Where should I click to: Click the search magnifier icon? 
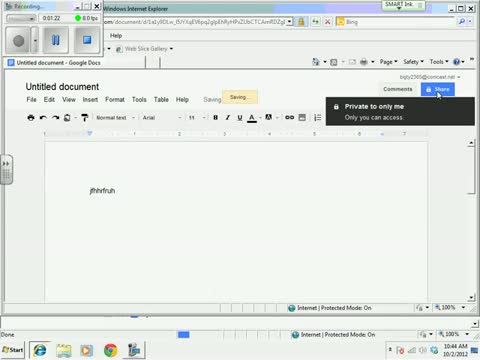pyautogui.click(x=462, y=22)
